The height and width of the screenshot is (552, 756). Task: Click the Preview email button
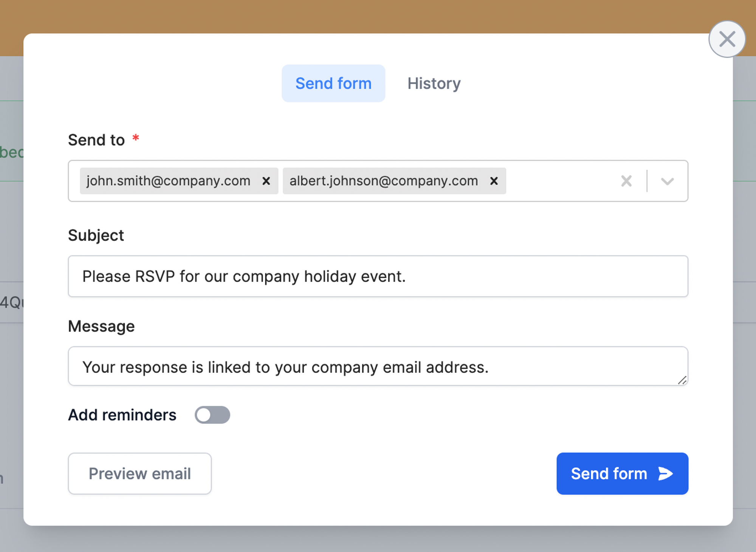click(x=139, y=473)
